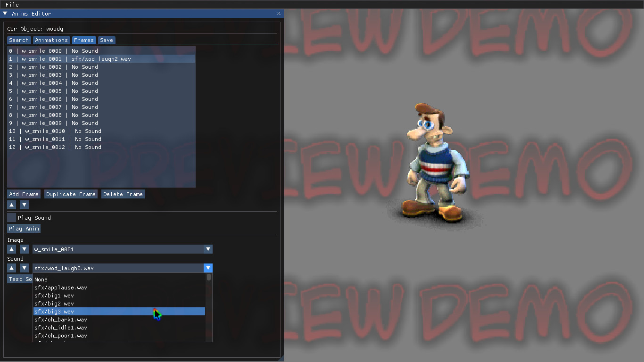
Task: Open the w_smile_0001 image combo box
Action: (x=118, y=249)
